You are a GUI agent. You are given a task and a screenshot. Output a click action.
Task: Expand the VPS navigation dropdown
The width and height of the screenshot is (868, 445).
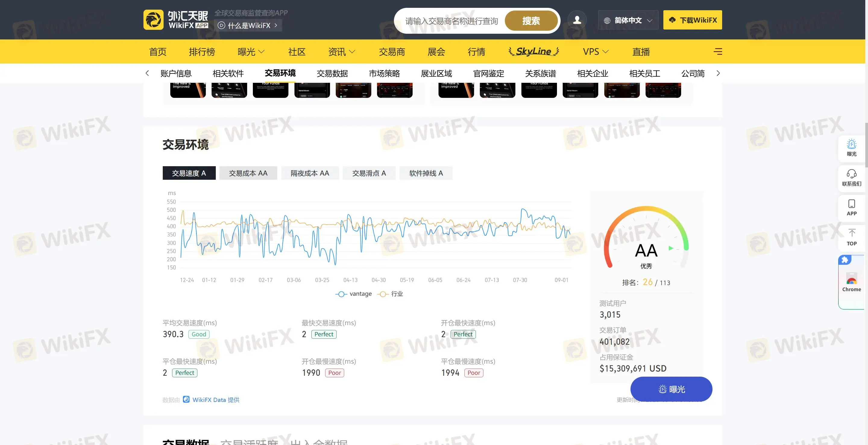[596, 51]
